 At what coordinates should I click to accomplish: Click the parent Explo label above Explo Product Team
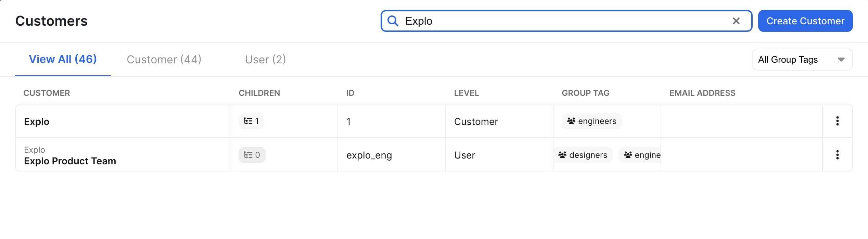coord(34,150)
